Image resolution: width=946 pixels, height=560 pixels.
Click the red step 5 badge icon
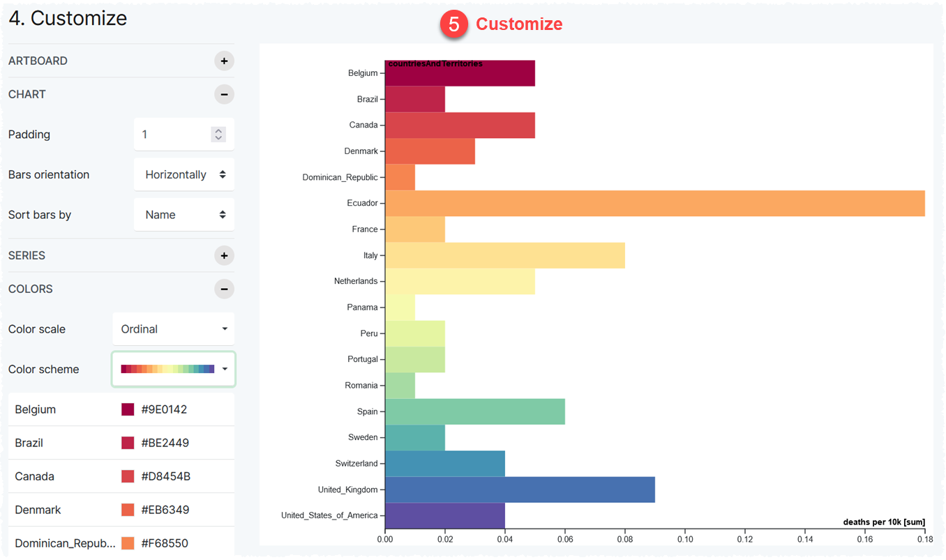[x=453, y=24]
